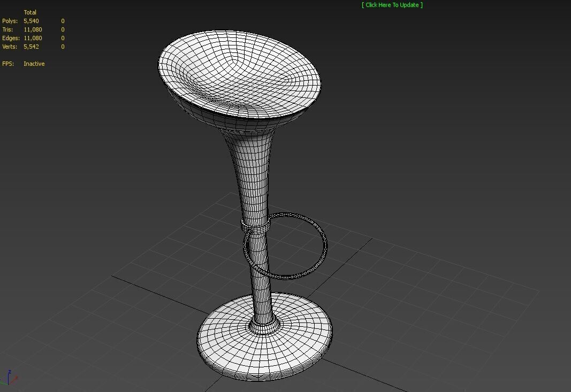Click the 'Total' statistics column header
Image resolution: width=571 pixels, height=392 pixels.
[30, 12]
